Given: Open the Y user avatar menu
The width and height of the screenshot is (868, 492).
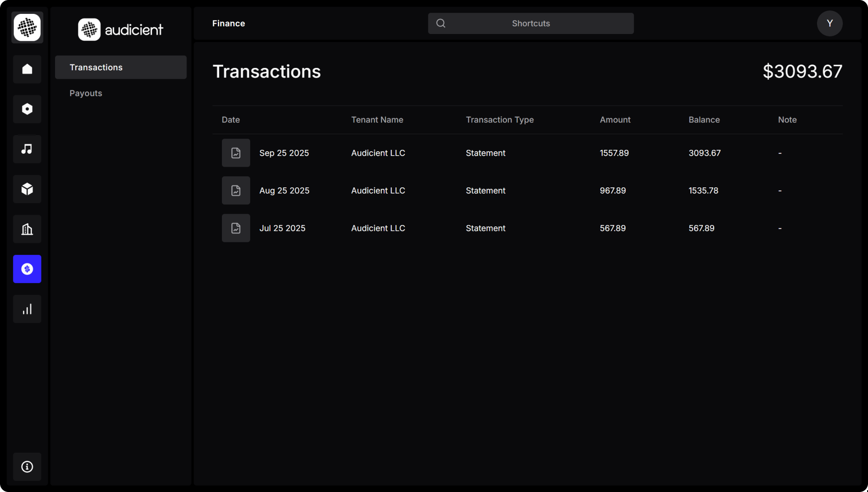Looking at the screenshot, I should tap(829, 23).
